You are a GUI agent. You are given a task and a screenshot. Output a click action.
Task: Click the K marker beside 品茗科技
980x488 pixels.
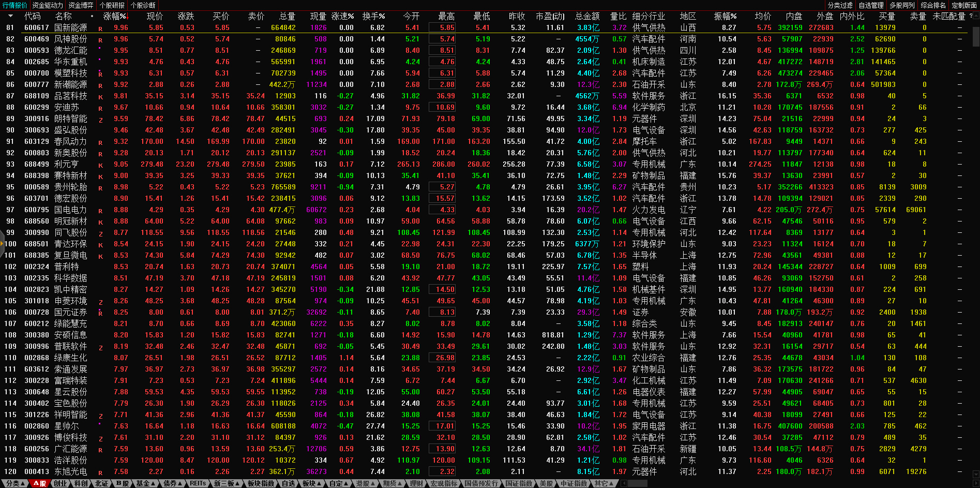click(100, 97)
